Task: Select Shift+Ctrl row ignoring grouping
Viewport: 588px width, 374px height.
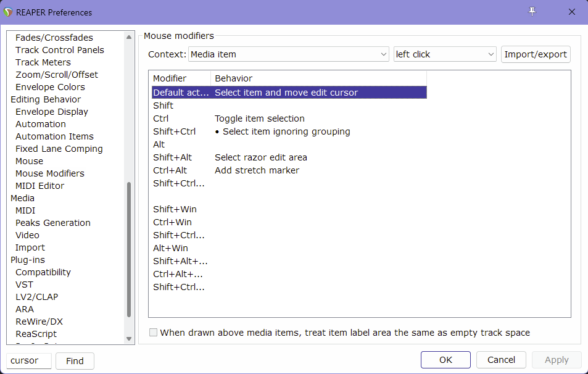Action: (x=289, y=131)
